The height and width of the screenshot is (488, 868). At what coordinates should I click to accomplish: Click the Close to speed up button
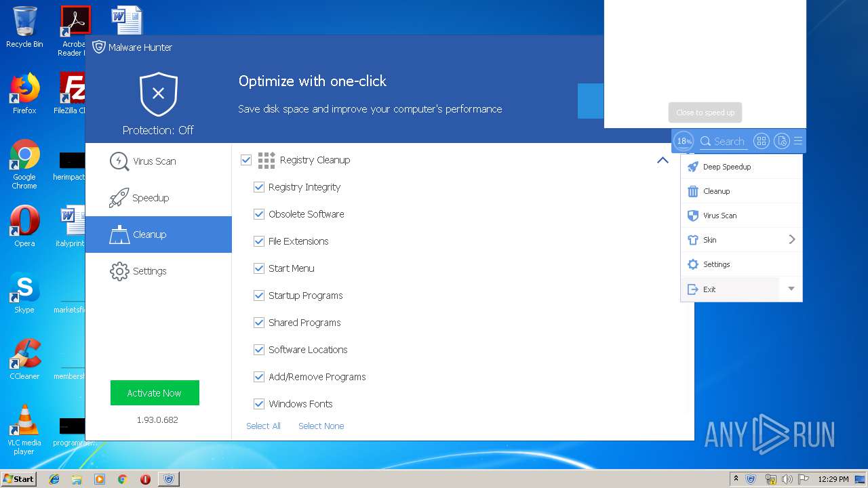(705, 113)
